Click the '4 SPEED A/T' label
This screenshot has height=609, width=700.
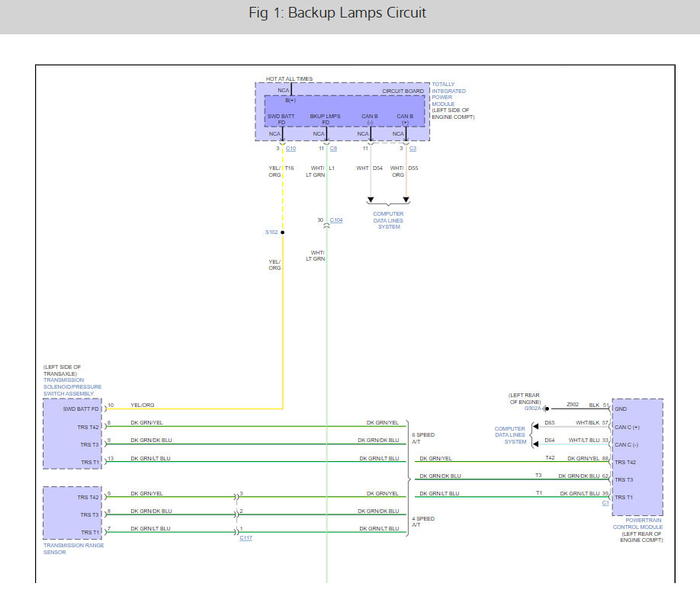coord(423,521)
